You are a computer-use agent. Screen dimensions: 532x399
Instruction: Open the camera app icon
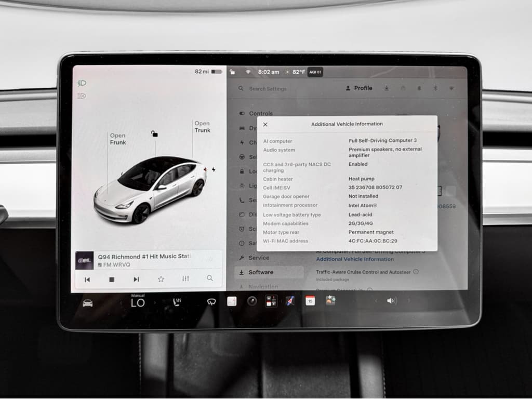pyautogui.click(x=252, y=301)
